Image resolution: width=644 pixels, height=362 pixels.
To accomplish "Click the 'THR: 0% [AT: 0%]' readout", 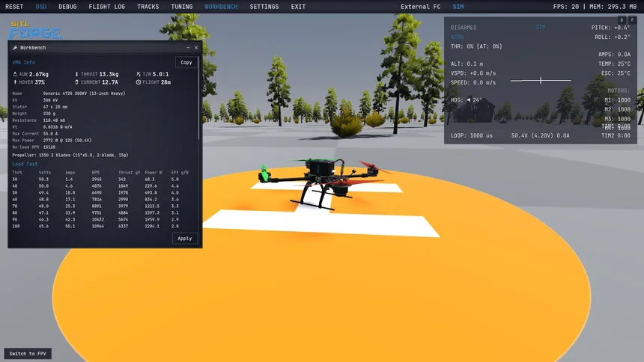I will click(476, 46).
